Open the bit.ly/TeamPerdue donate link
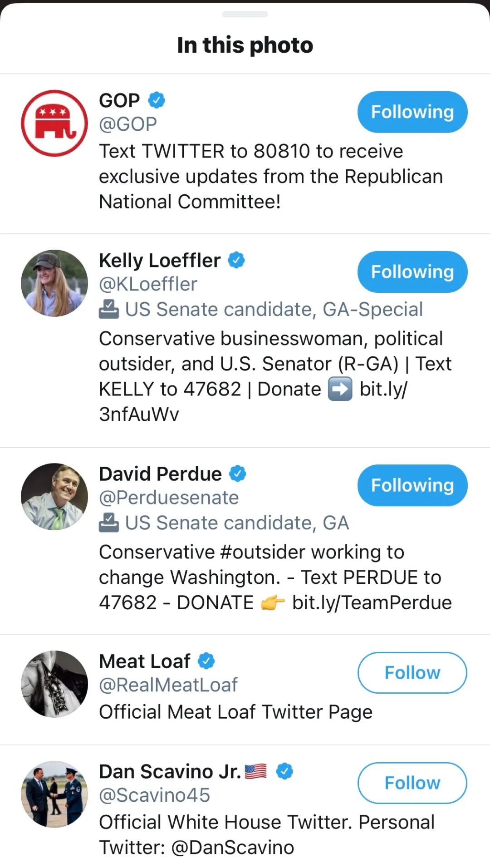This screenshot has width=490, height=868. click(x=372, y=603)
